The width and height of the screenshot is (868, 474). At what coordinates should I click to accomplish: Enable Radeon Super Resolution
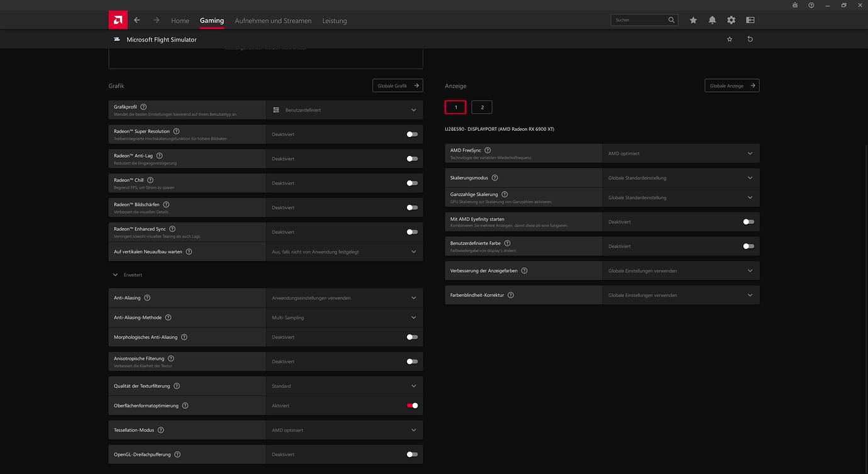point(412,134)
